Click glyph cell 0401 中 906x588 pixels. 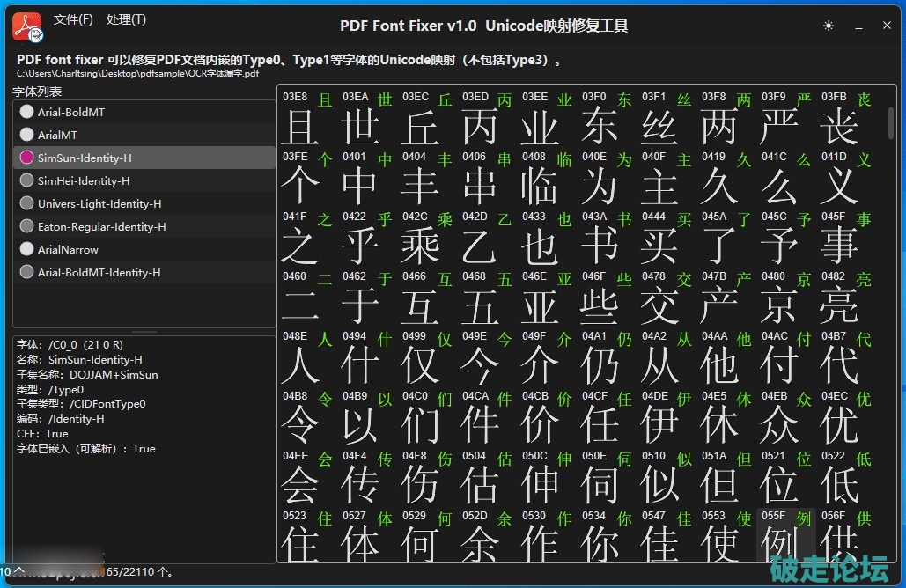(x=368, y=177)
